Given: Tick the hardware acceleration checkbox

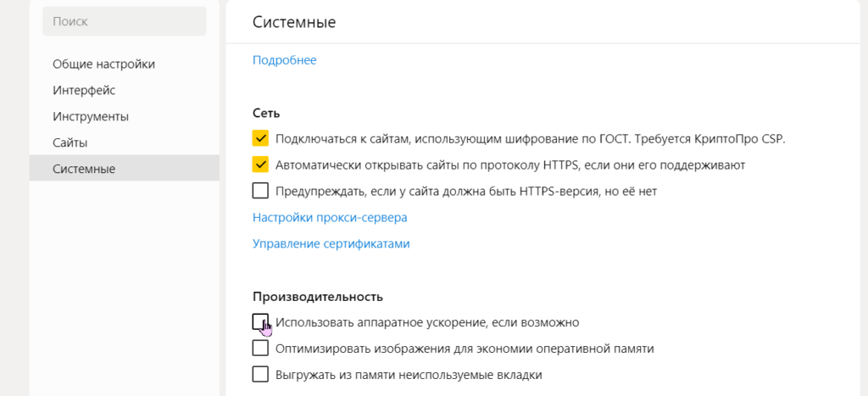Looking at the screenshot, I should (260, 321).
